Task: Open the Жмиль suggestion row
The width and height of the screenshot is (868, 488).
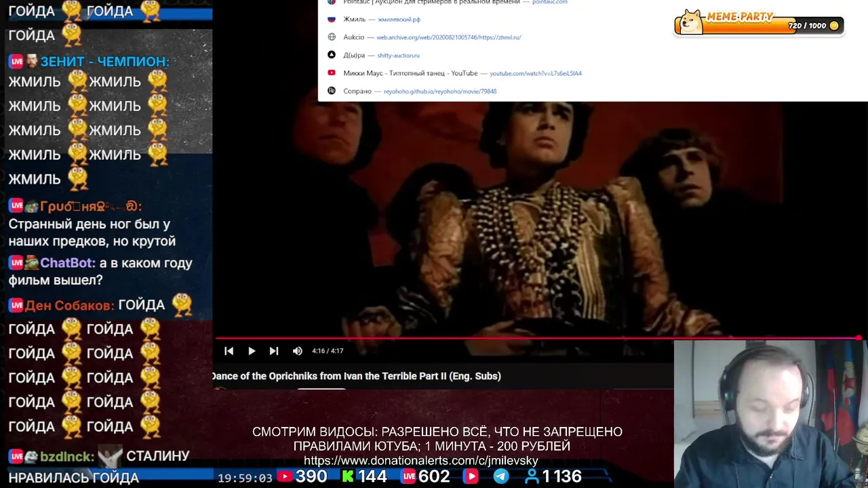Action: 593,19
